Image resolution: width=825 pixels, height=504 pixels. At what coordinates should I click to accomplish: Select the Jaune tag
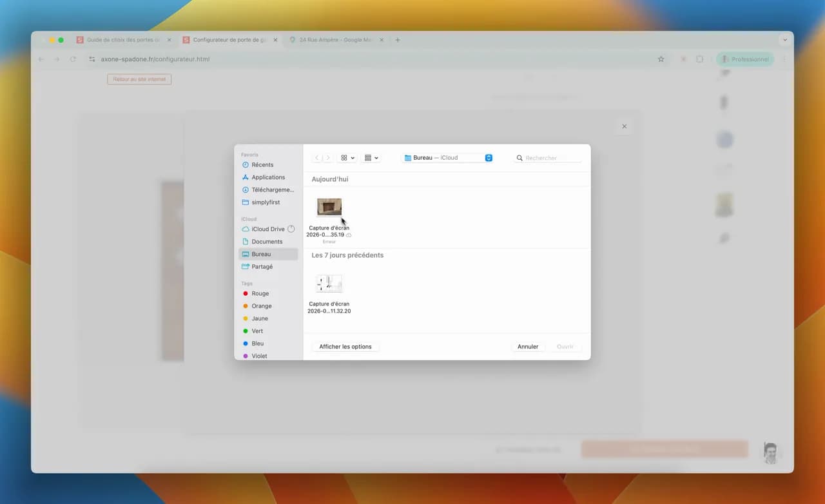point(268,318)
